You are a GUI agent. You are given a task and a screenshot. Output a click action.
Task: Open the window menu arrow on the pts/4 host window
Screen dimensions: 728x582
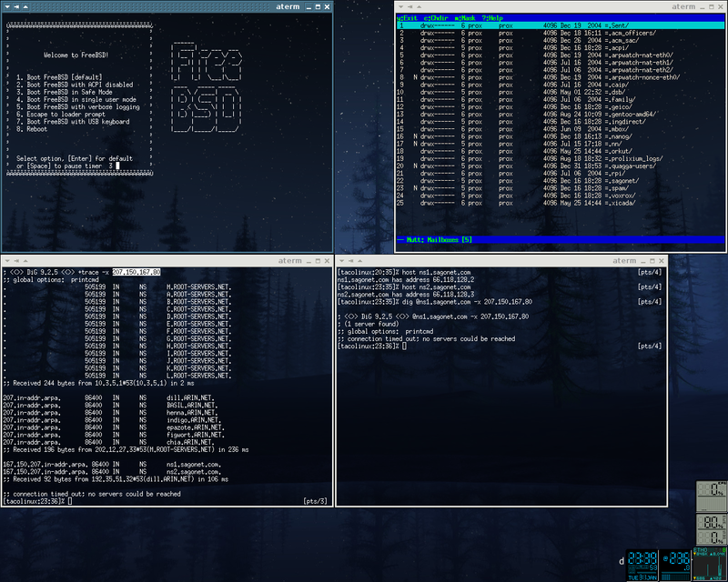coord(342,261)
